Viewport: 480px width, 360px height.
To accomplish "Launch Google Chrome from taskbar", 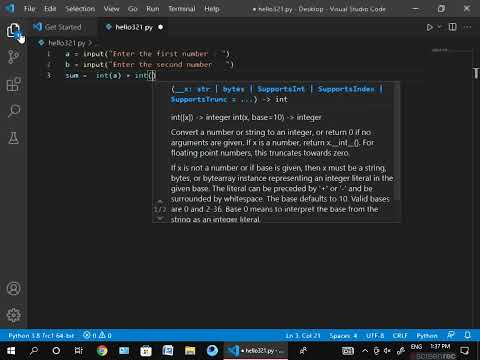I will pos(102,351).
